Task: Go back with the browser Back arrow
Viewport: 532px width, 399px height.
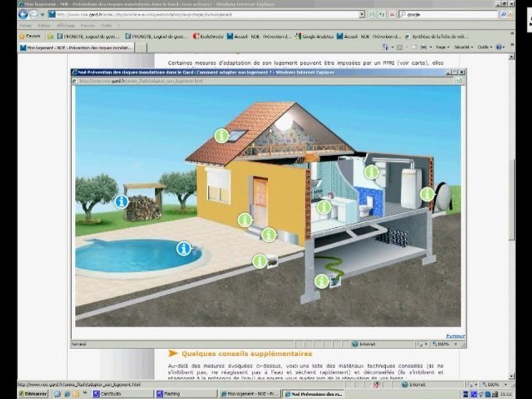Action: coord(23,14)
